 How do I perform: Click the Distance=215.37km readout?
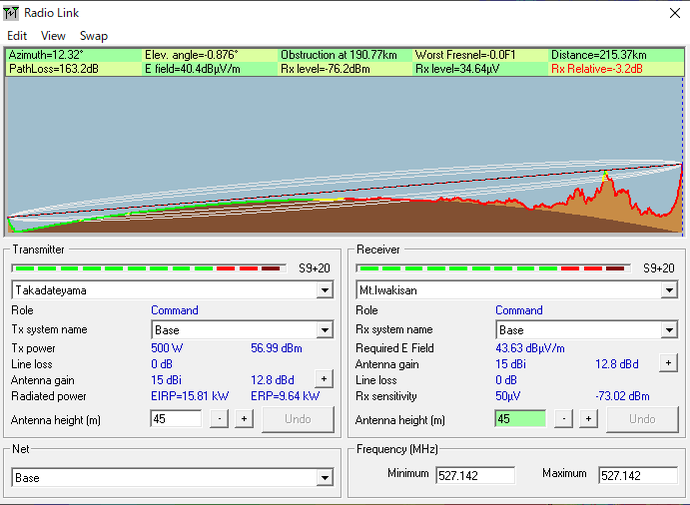click(599, 55)
